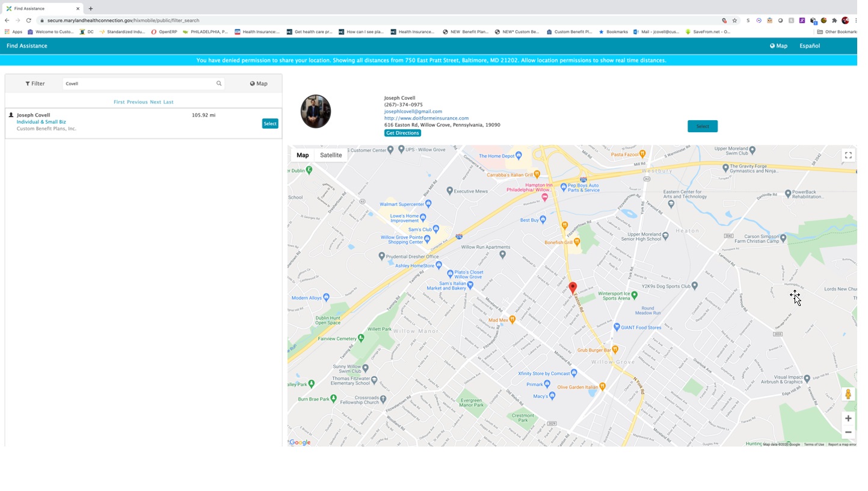This screenshot has width=868, height=491.
Task: Open a new tab with the plus icon
Action: click(91, 8)
